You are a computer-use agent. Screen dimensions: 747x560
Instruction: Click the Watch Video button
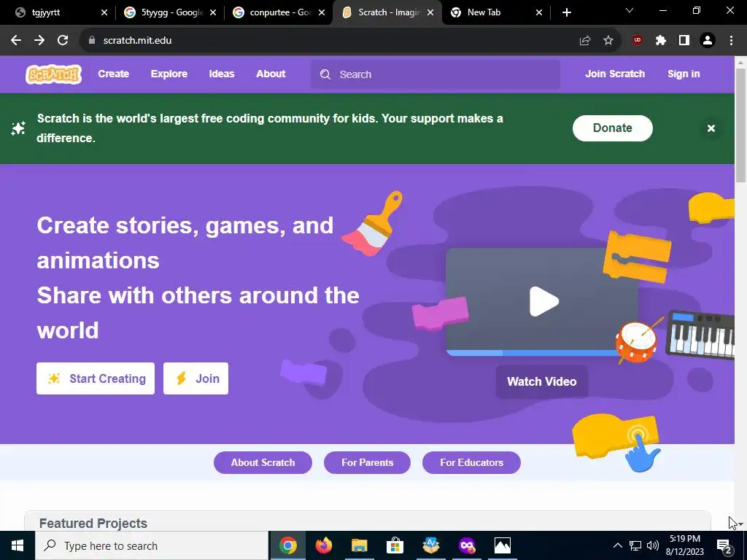[x=542, y=381]
